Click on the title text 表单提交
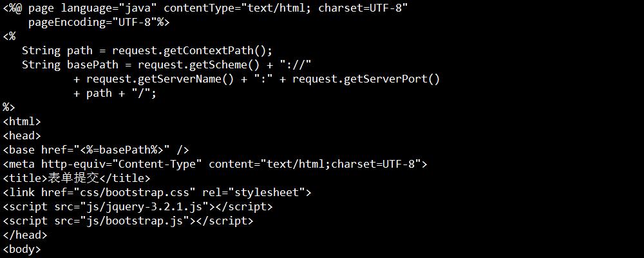 click(x=73, y=179)
